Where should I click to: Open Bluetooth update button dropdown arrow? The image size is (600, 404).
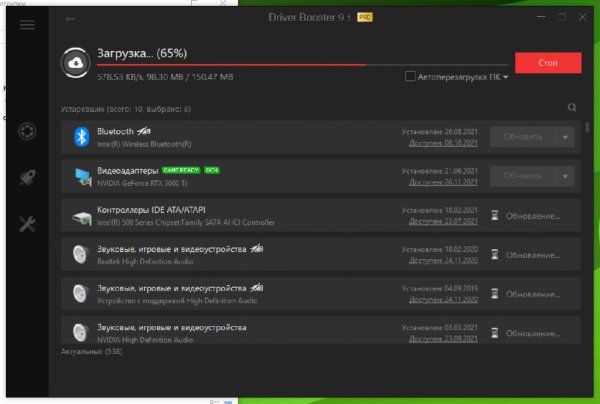point(565,137)
